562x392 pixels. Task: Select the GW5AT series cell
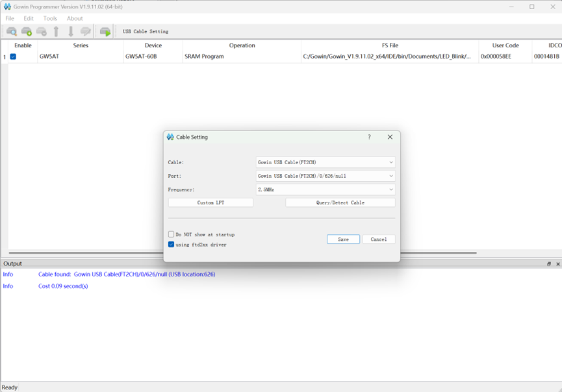point(81,56)
